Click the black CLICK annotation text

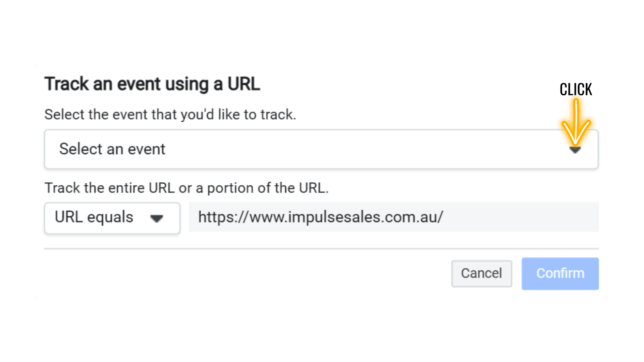click(576, 89)
